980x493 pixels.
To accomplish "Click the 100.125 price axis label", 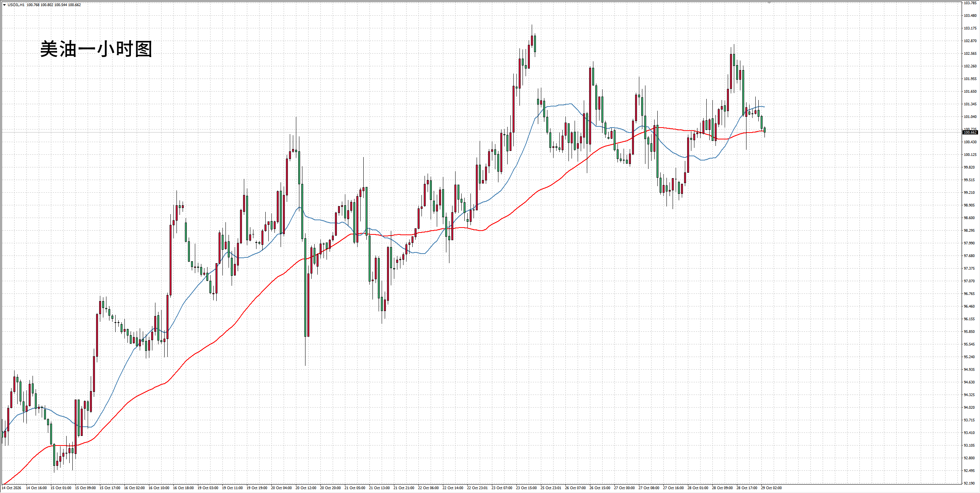I will (x=970, y=155).
